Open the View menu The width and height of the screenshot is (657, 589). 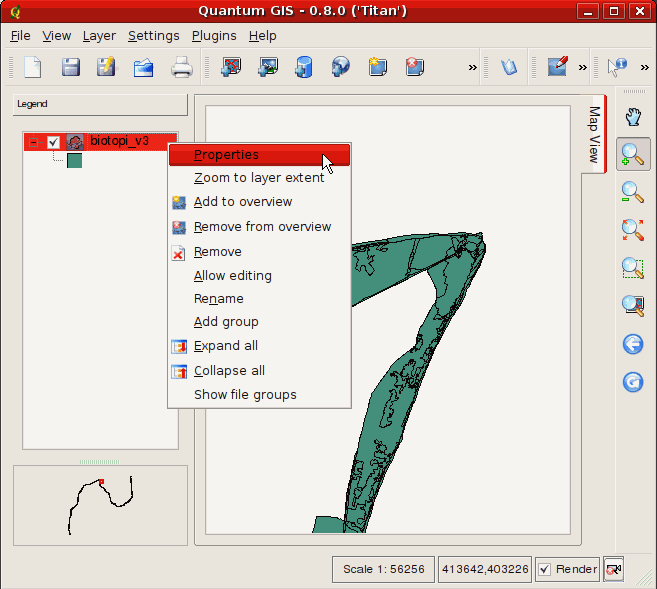(57, 36)
